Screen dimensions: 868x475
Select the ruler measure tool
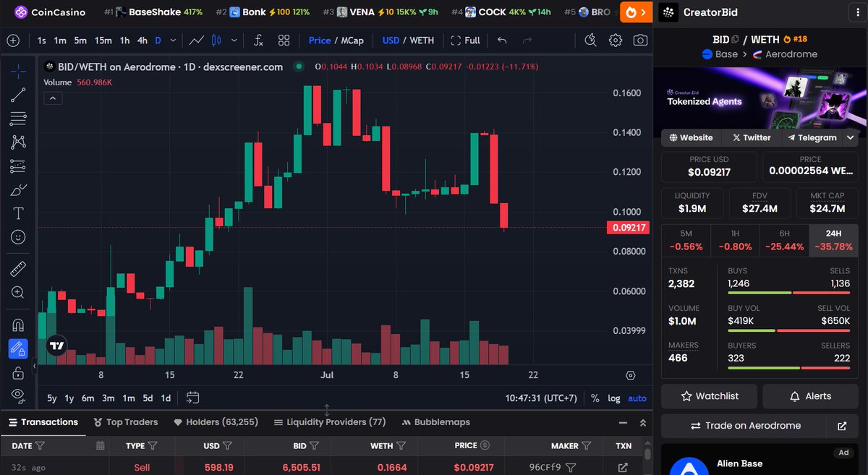tap(19, 269)
